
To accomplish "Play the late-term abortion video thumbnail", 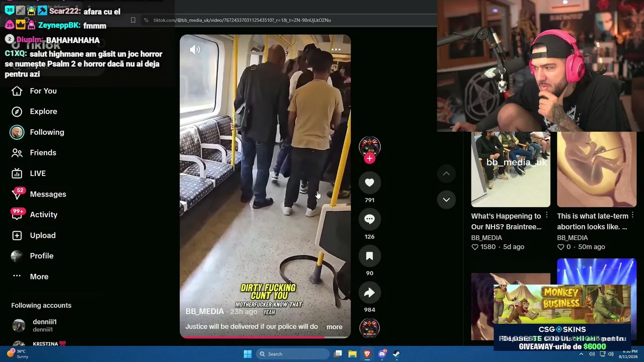I will pyautogui.click(x=597, y=169).
